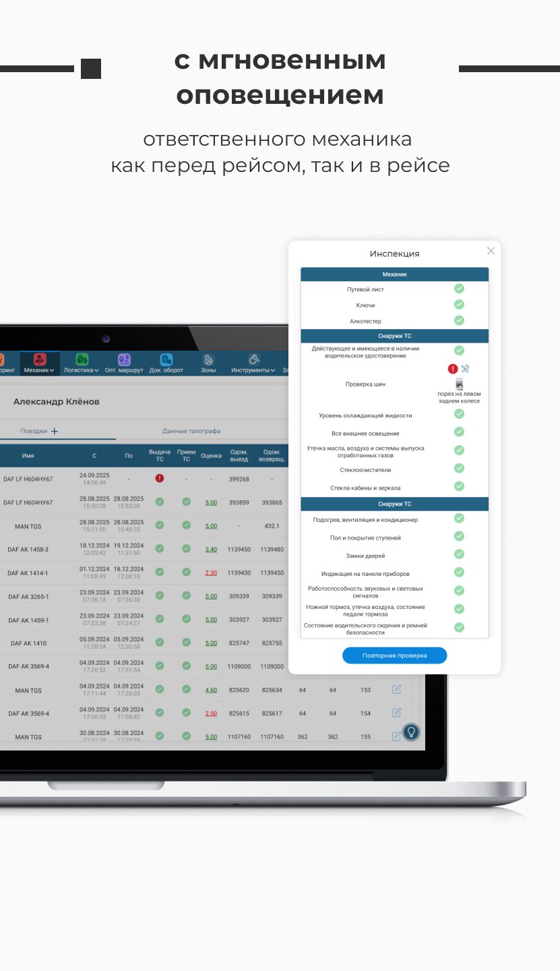
Task: Click the red alert icon next to Проверка шин
Action: (x=453, y=369)
